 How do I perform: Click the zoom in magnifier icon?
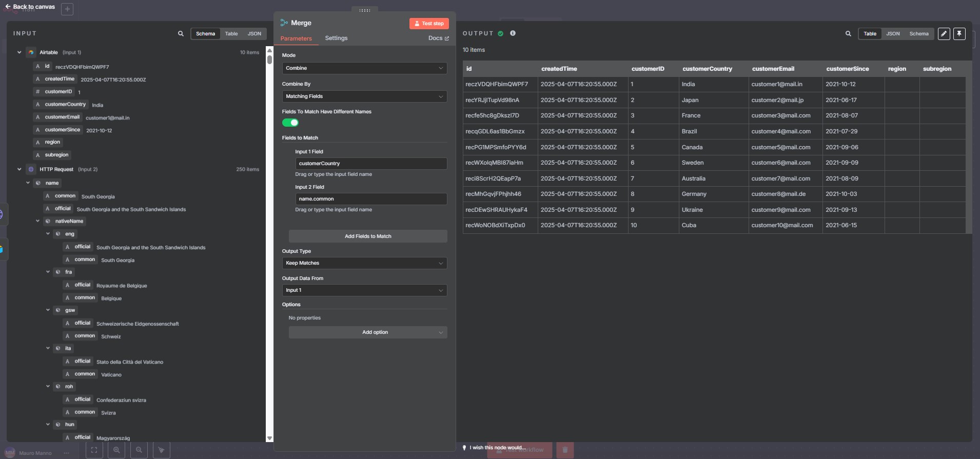[116, 450]
